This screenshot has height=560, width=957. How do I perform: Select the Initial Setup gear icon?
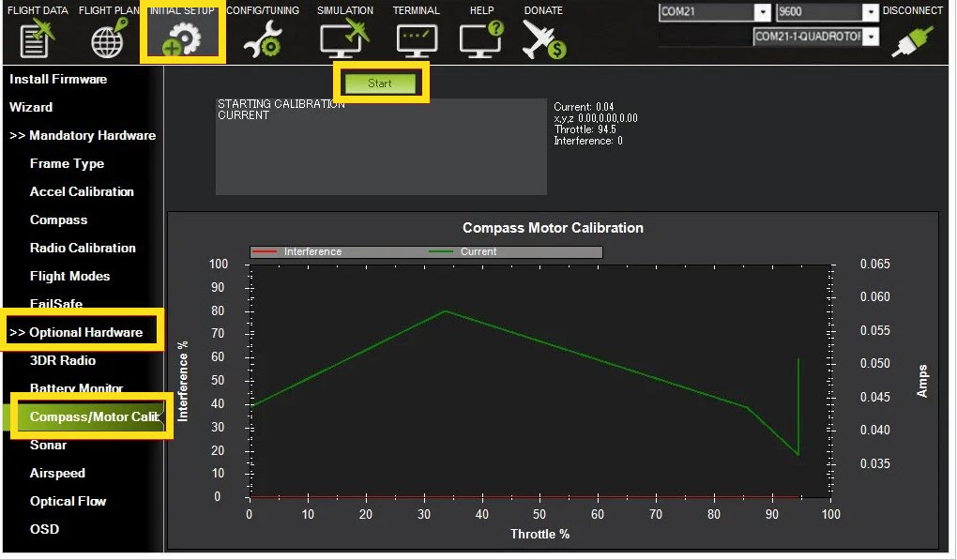pos(182,38)
